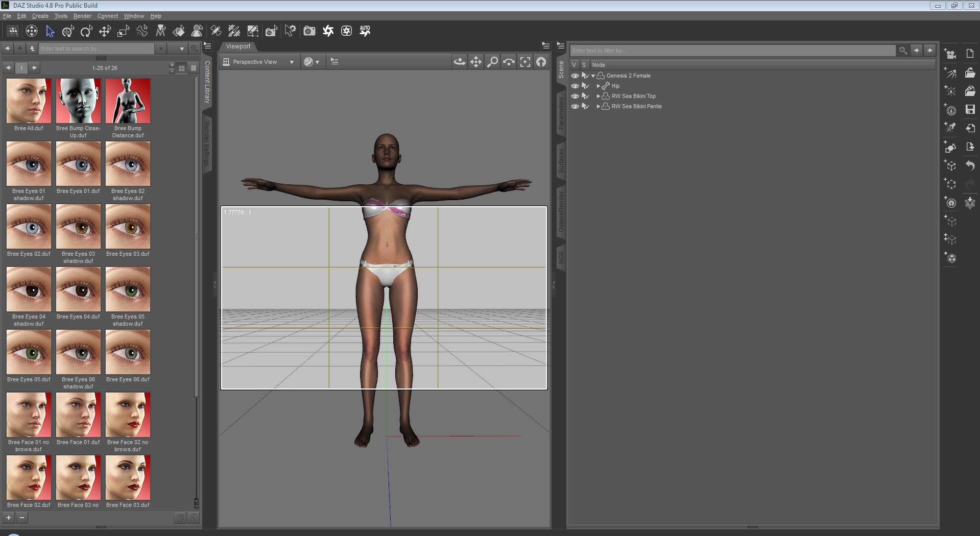The height and width of the screenshot is (536, 980).
Task: Open the Surfaces side tab
Action: (561, 160)
